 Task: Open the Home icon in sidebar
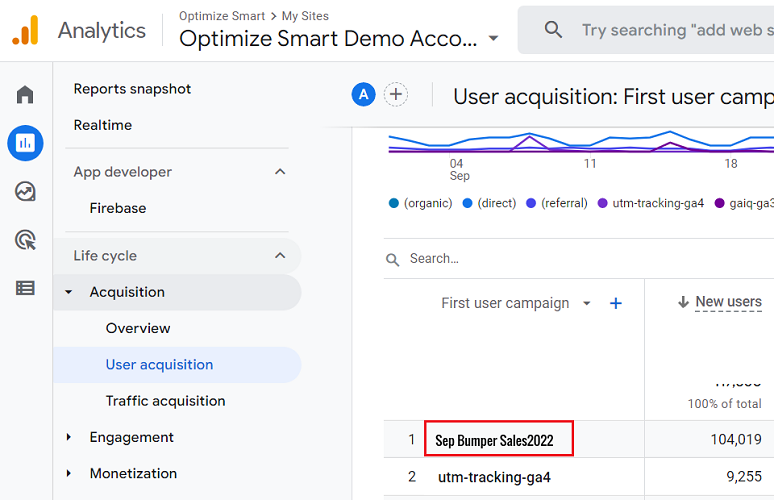tap(25, 95)
